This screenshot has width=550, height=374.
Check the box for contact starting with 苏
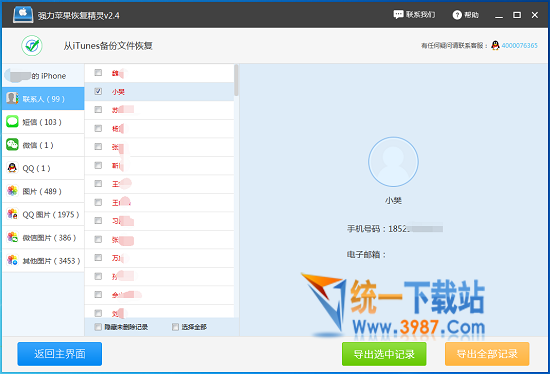tap(98, 110)
